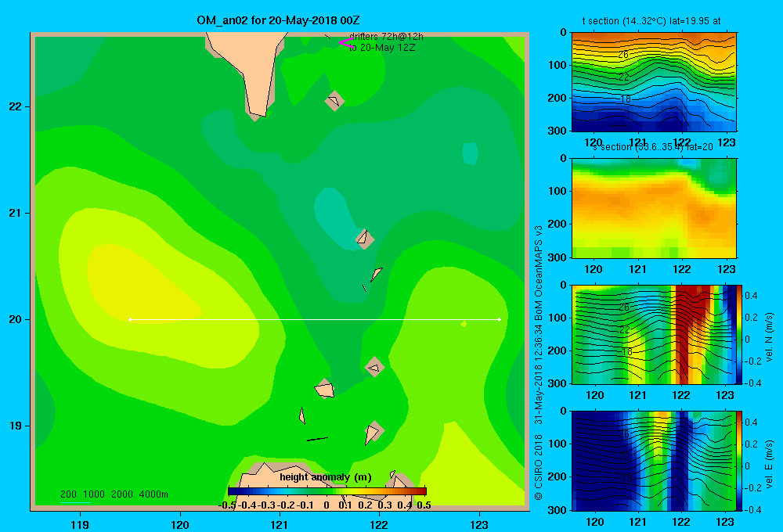Click the '200 1000 2000 4000m' bathymetry legend
The width and height of the screenshot is (783, 532).
114,494
